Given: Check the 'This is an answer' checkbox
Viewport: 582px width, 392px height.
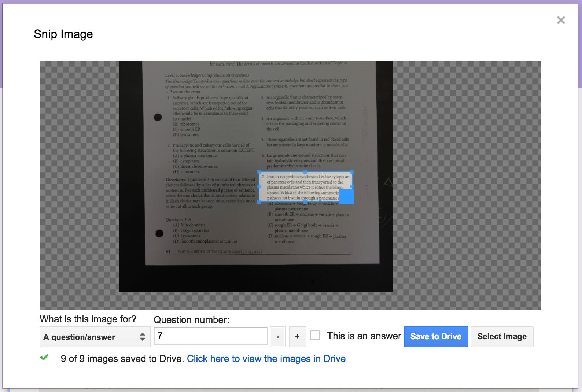Looking at the screenshot, I should tap(315, 335).
